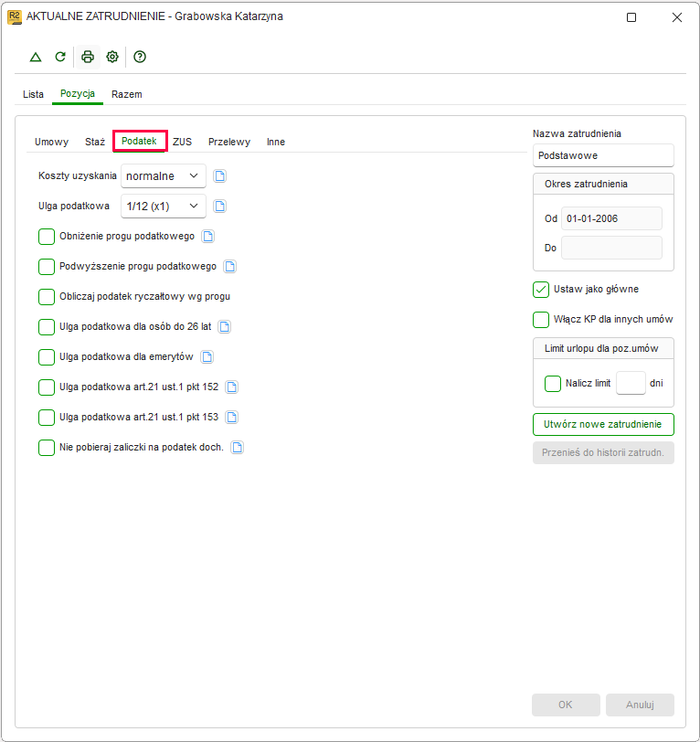Click document icon beside Ulga podatkowa dla emerytów
Viewport: 700px width, 742px height.
pyautogui.click(x=207, y=356)
